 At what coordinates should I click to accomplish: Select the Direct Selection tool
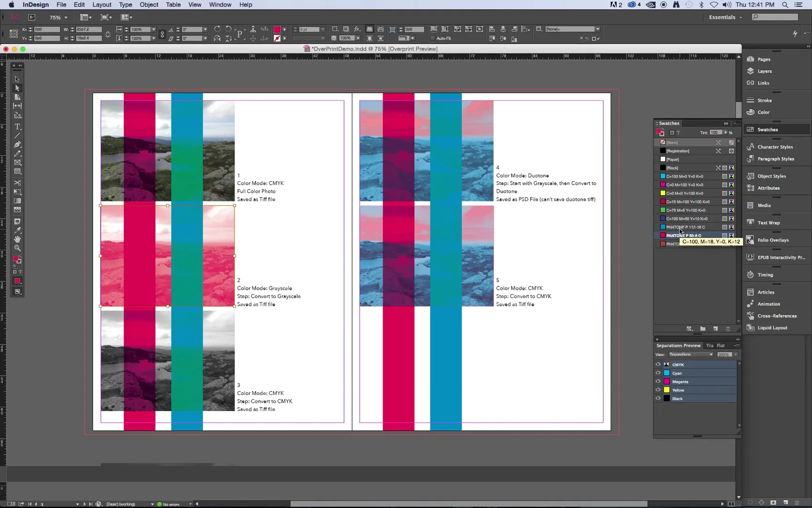(17, 88)
